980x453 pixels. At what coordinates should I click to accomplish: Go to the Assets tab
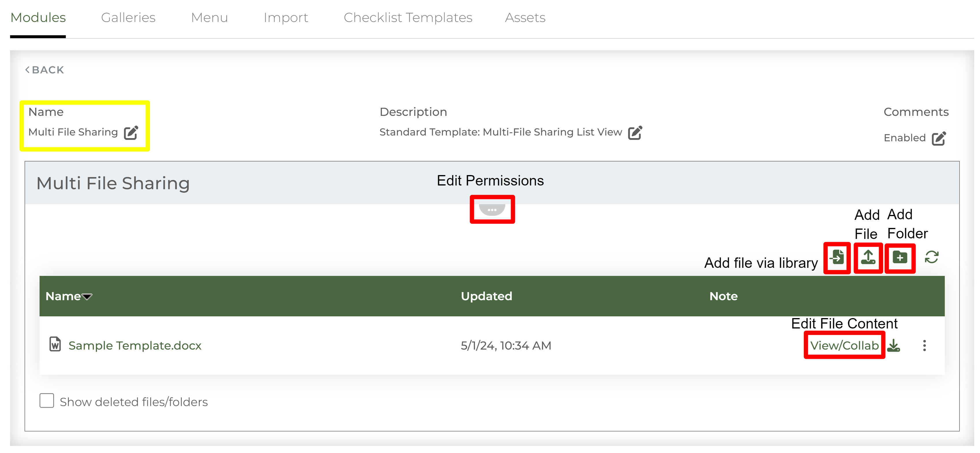pyautogui.click(x=525, y=18)
